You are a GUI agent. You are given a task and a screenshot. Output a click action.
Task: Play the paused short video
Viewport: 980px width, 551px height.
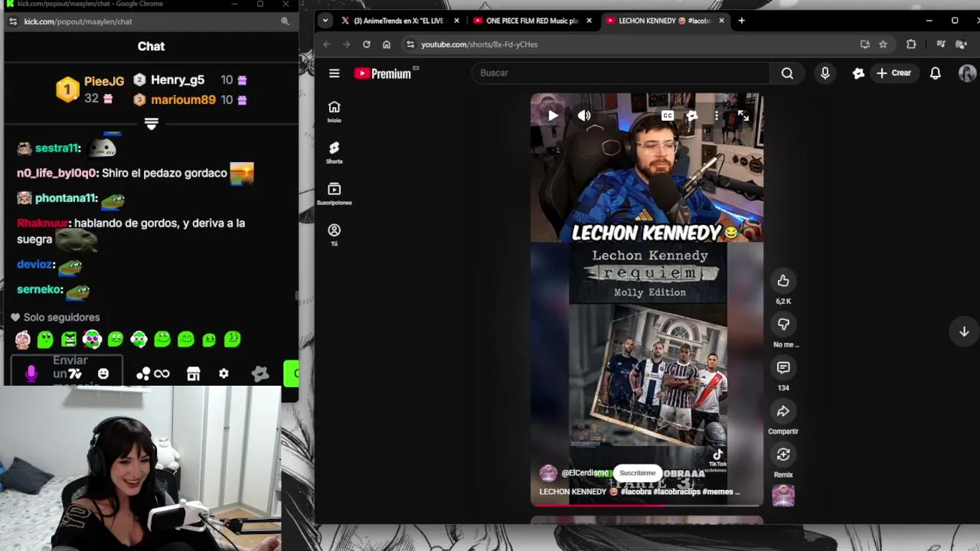tap(553, 116)
